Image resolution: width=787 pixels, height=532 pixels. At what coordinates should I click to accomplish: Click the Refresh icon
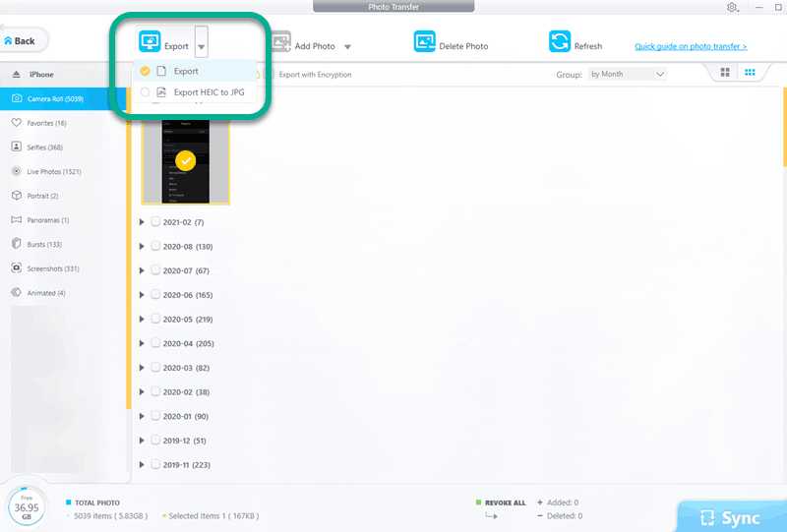560,41
